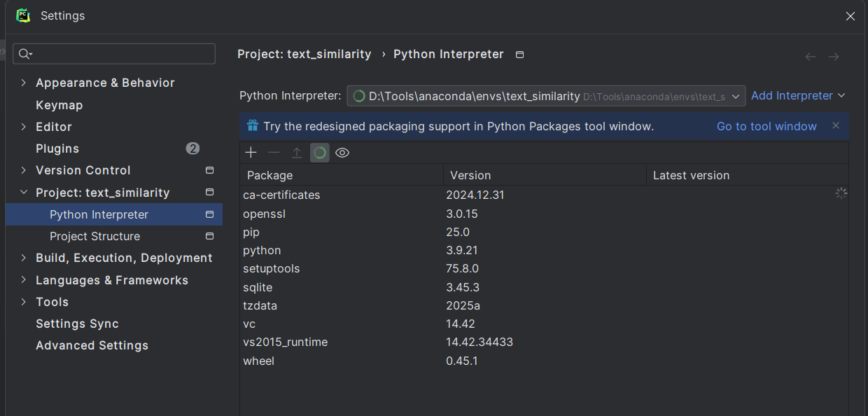Click the PyCharm logo in the title bar

coord(23,15)
